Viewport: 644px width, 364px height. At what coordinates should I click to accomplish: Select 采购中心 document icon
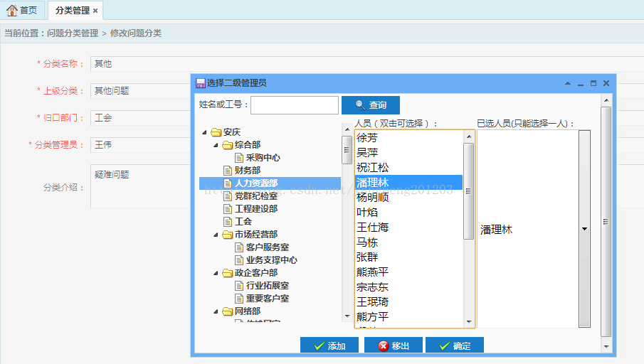239,158
